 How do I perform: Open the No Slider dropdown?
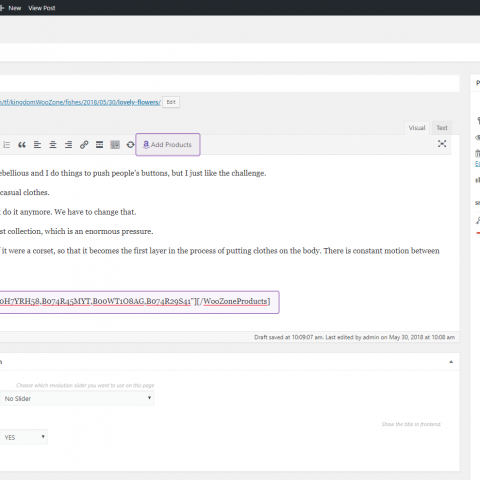[77, 398]
